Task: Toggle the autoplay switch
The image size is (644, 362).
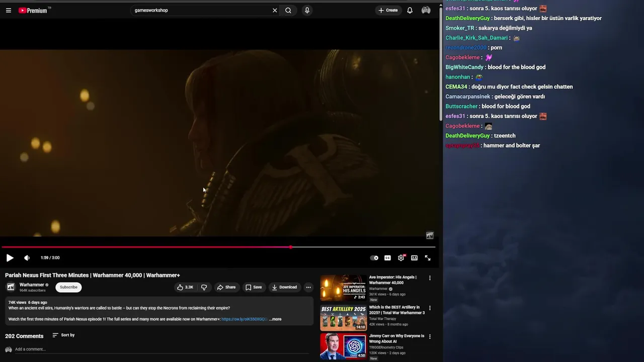Action: coord(374,258)
